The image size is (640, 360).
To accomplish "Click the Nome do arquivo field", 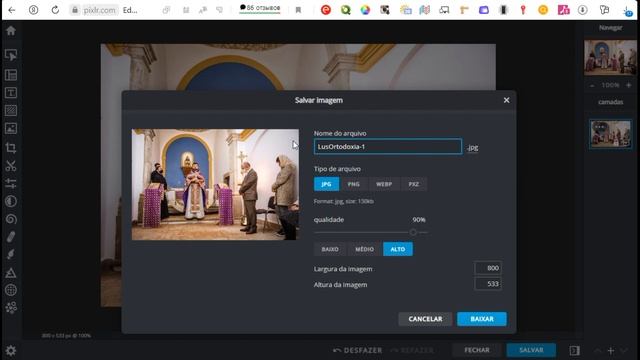I will (388, 147).
